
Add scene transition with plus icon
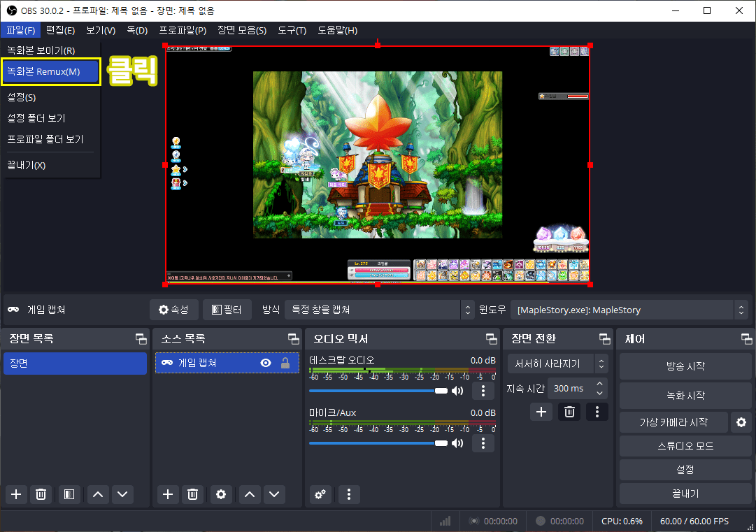coord(541,412)
